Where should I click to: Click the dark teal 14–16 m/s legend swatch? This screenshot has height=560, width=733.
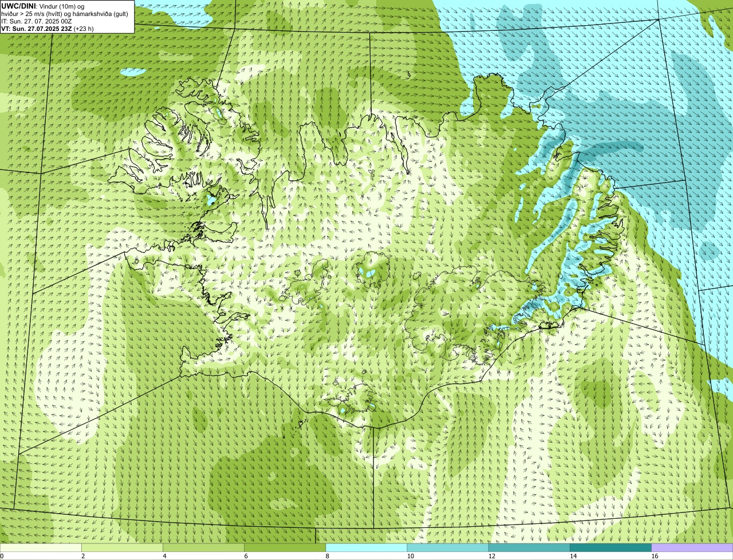pyautogui.click(x=611, y=548)
